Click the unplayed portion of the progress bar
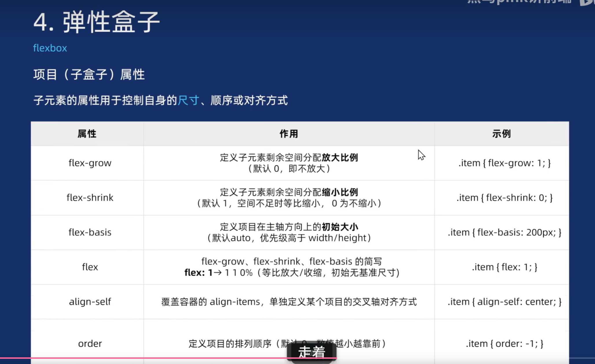This screenshot has height=364, width=595. [x=463, y=358]
